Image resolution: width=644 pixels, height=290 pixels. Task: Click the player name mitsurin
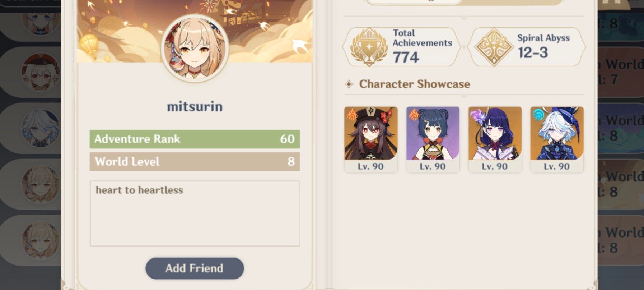click(195, 107)
